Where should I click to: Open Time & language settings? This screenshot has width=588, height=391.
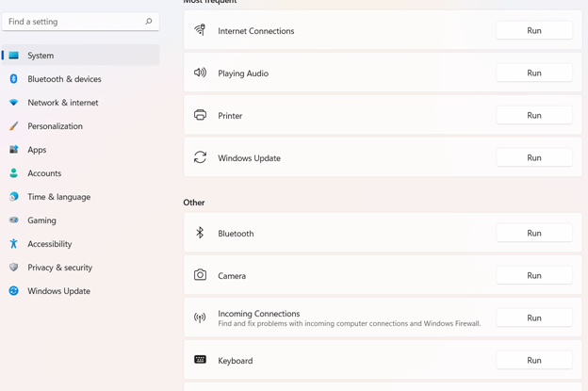click(58, 197)
